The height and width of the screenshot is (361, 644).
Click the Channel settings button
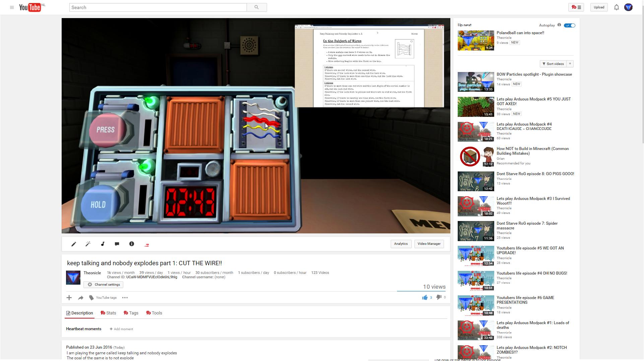tap(104, 285)
